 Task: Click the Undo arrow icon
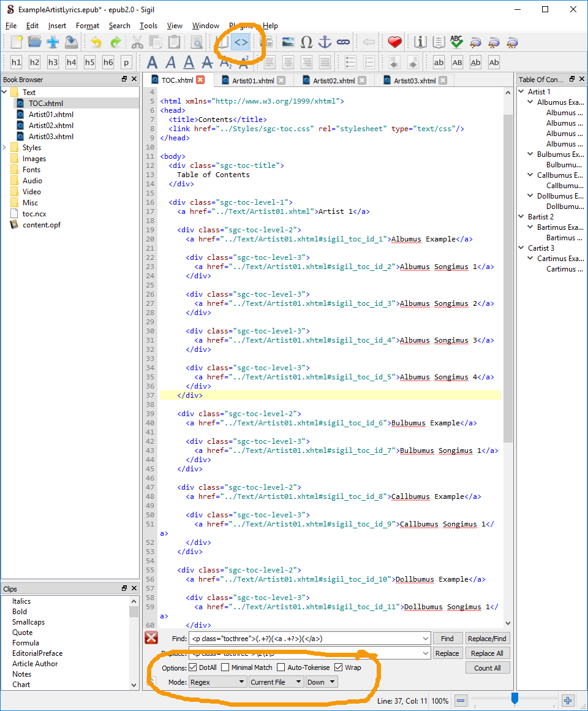96,42
